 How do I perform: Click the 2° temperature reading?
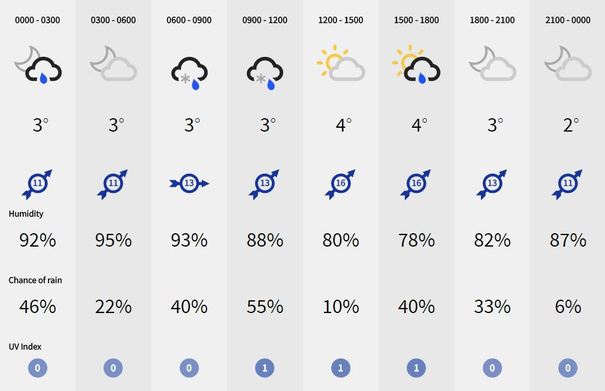pos(571,125)
